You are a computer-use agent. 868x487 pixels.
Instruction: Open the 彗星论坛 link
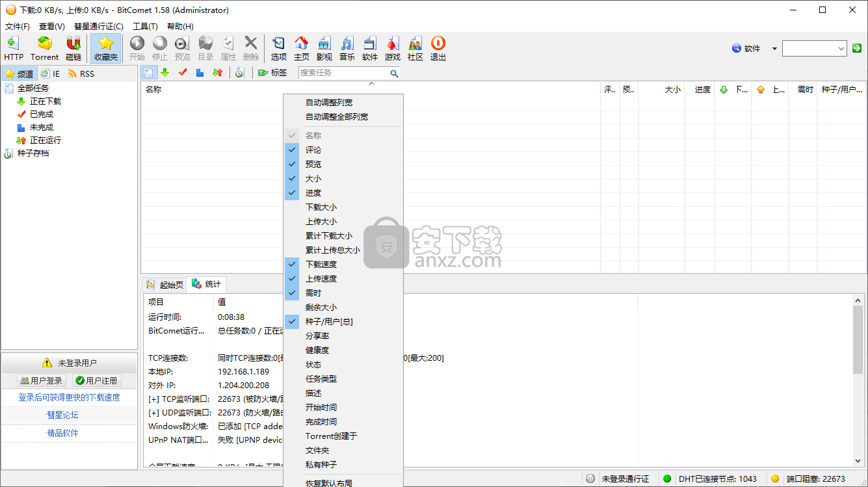62,415
